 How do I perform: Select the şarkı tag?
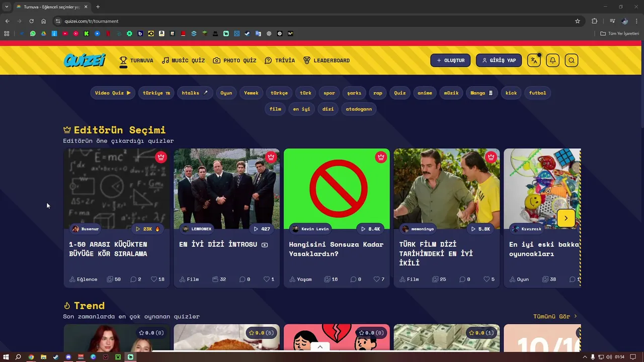click(354, 93)
